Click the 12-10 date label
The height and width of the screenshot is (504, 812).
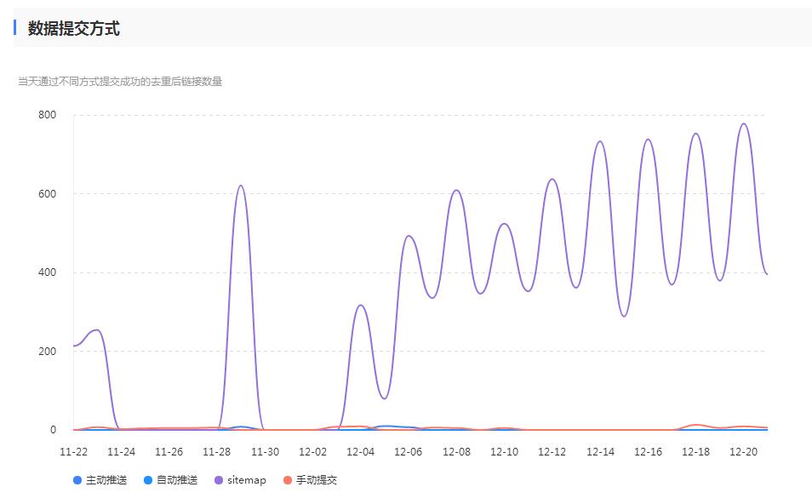pos(504,452)
